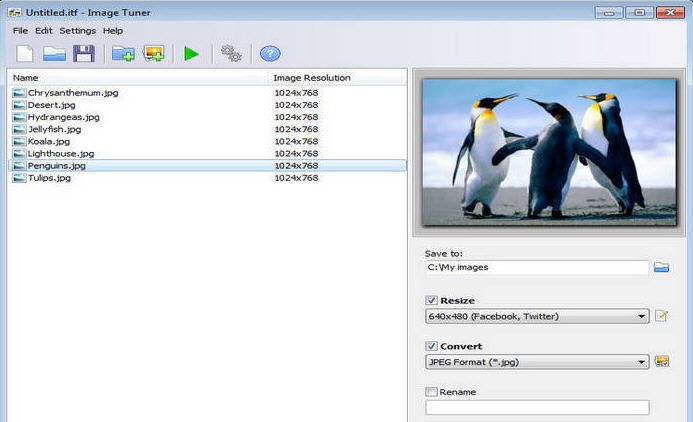The width and height of the screenshot is (693, 422).
Task: Open the Edit menu
Action: pos(44,30)
